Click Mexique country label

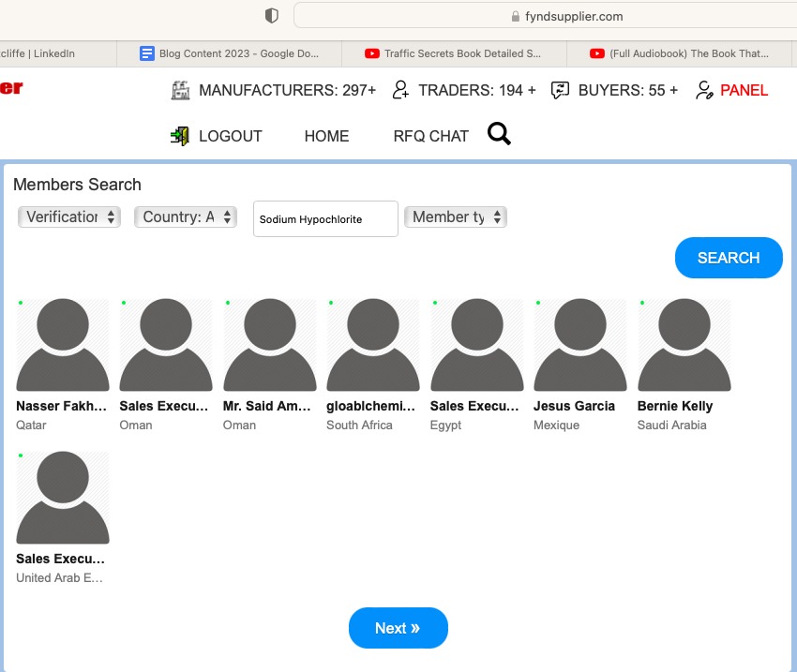(x=557, y=426)
